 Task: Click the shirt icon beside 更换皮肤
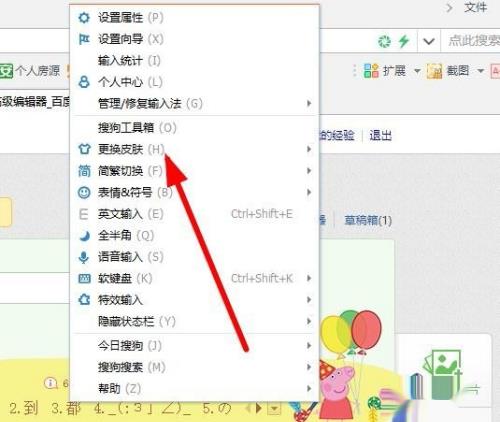(x=84, y=149)
